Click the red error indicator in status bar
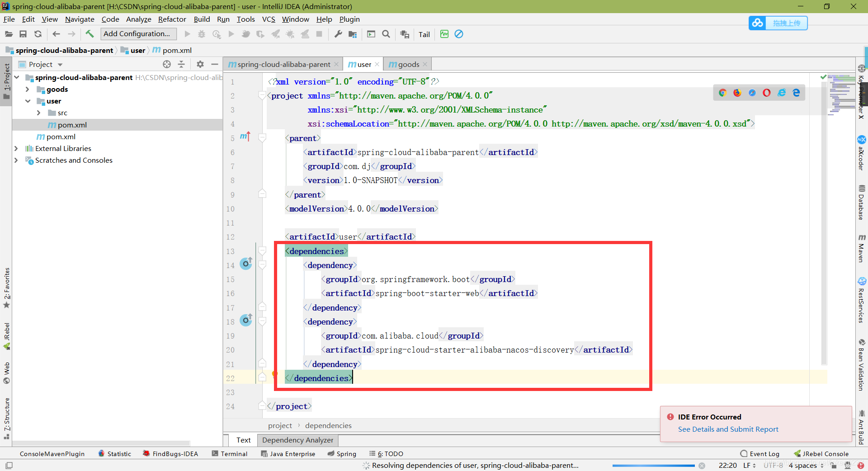This screenshot has width=868, height=471. 860,465
